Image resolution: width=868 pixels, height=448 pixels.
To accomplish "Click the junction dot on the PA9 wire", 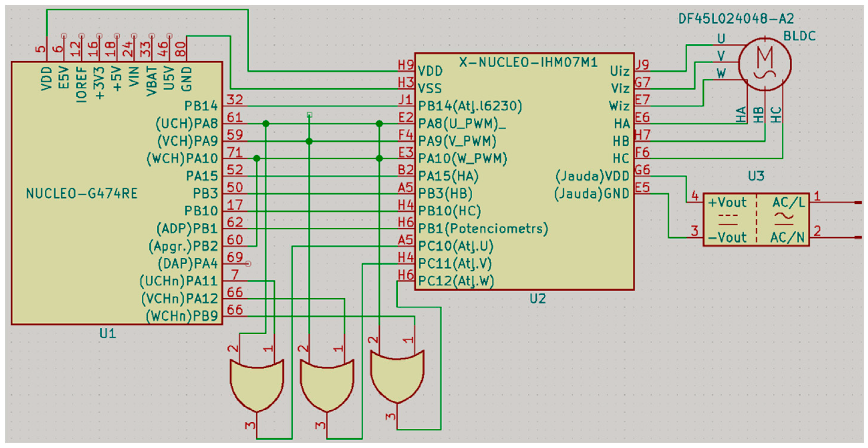I will tap(309, 141).
